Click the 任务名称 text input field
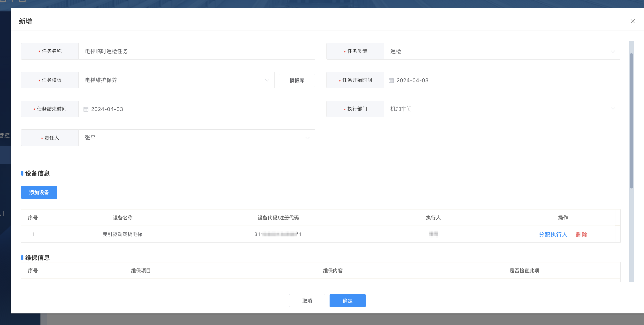Screen dimensions: 644x325 196,51
